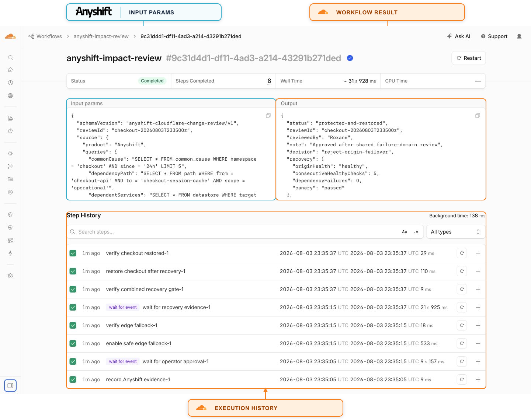Screen dimensions: 531x420
Task: Click green check of 'verify checkout restored-1'
Action: [x=73, y=253]
